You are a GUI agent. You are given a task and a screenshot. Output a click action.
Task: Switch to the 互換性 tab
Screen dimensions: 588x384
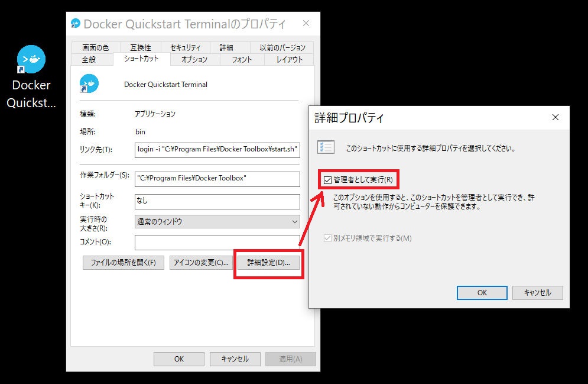coord(140,47)
